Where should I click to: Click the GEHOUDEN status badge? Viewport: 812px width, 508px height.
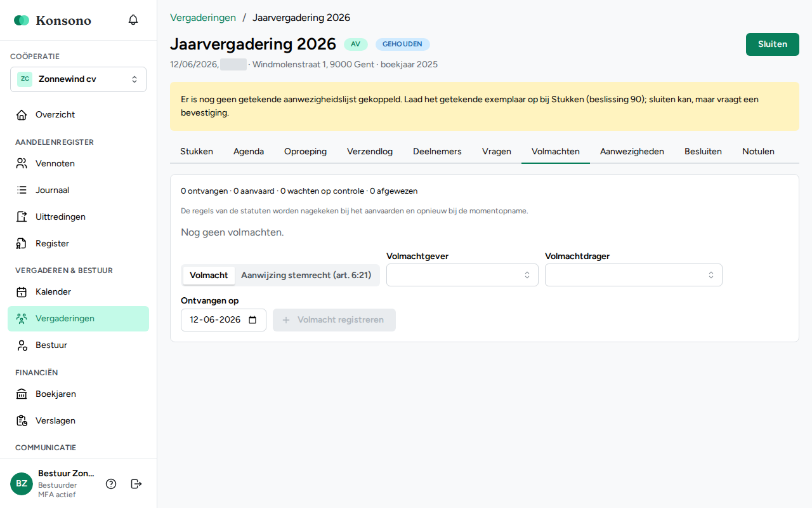[403, 44]
